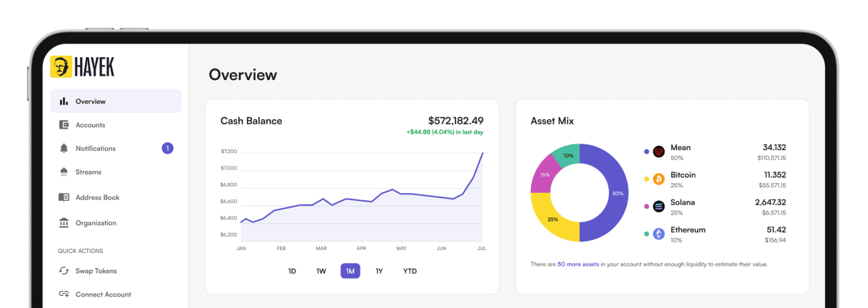Click the notifications count badge

(x=167, y=149)
